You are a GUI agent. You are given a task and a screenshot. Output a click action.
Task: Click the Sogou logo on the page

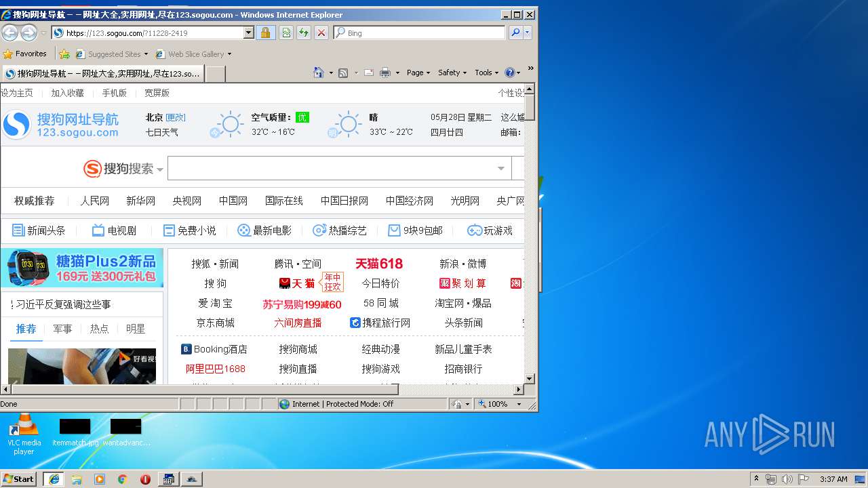tap(61, 125)
